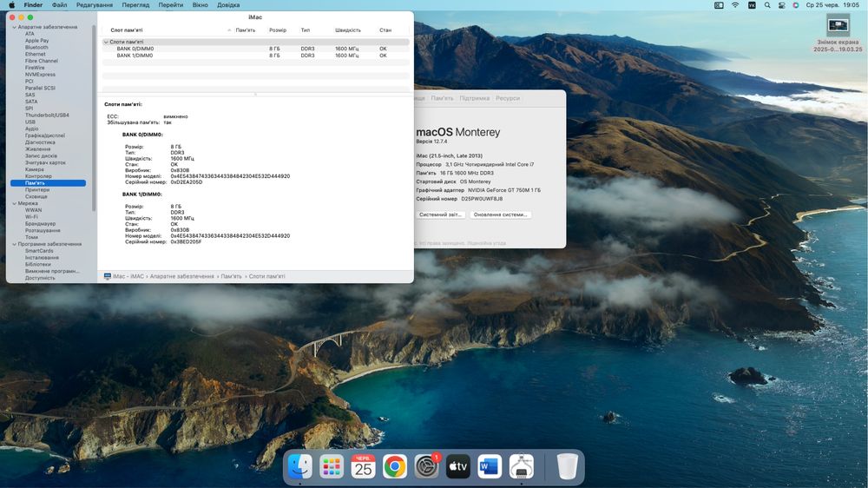Image resolution: width=868 pixels, height=488 pixels.
Task: Click the Wi-Fi status icon in menu bar
Action: coord(735,5)
